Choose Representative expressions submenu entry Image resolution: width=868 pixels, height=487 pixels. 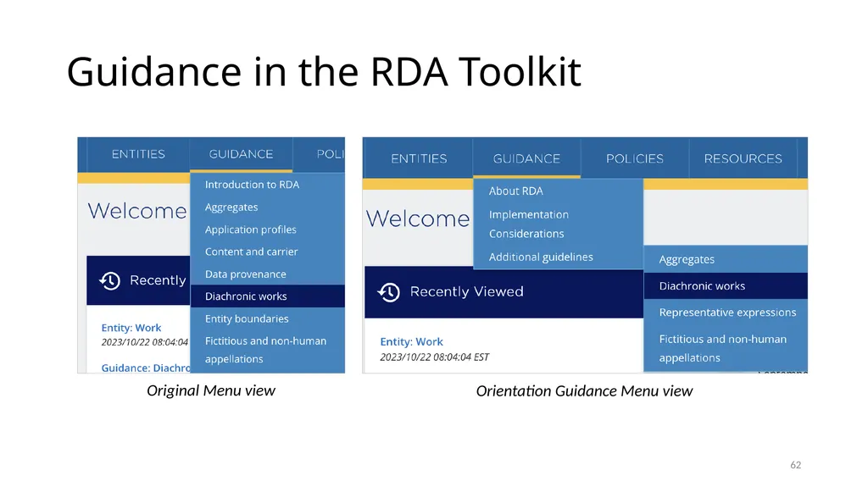[726, 313]
